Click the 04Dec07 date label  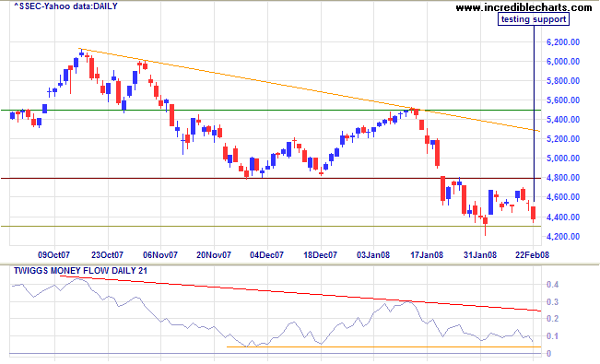pos(266,255)
